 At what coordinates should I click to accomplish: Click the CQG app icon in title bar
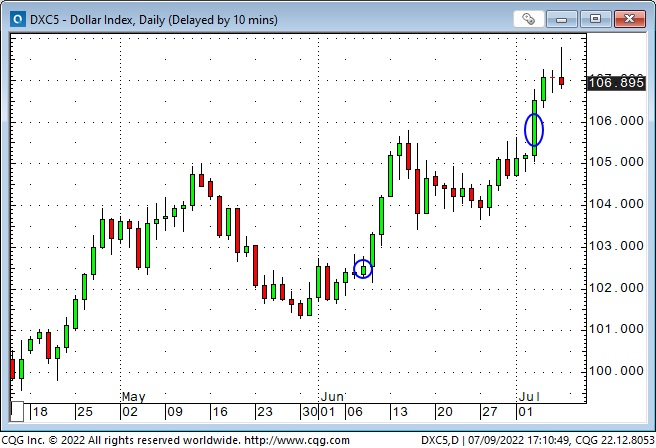(18, 19)
